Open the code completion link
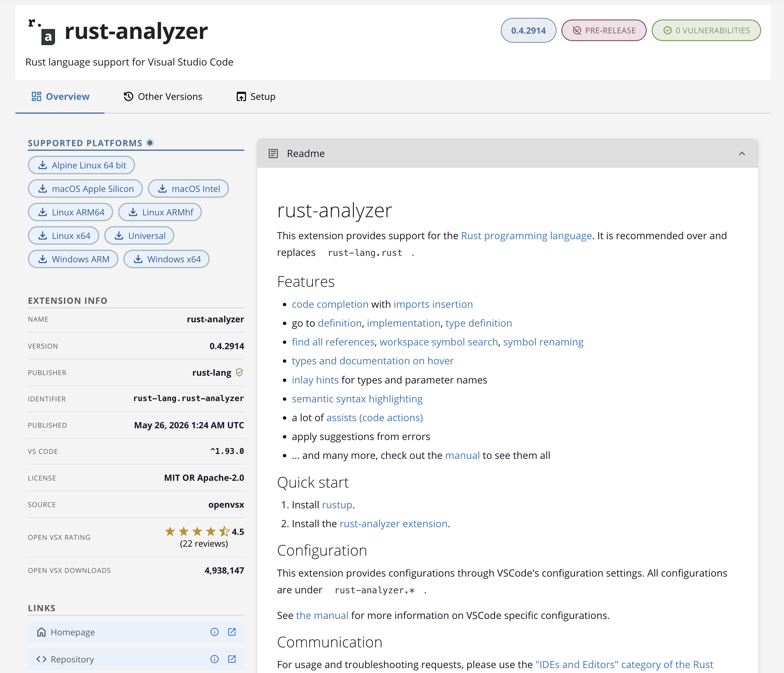The height and width of the screenshot is (673, 784). tap(330, 304)
